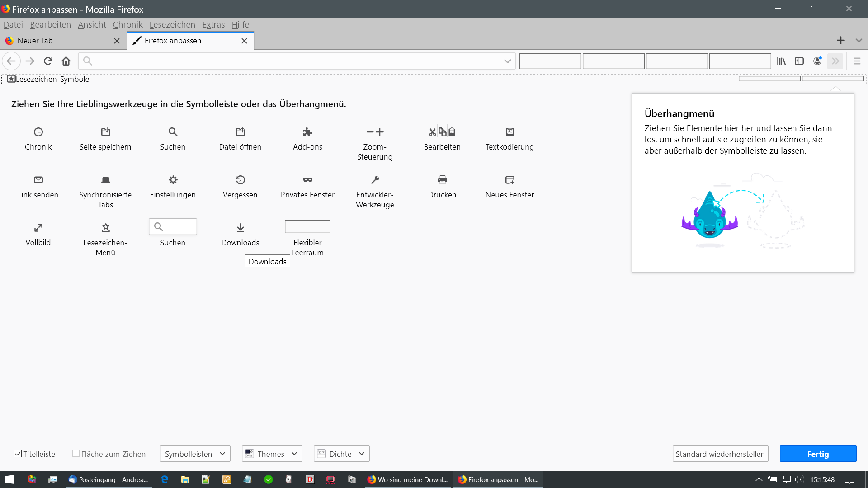Open the Lesezeichen menu
The image size is (868, 488).
(x=172, y=25)
